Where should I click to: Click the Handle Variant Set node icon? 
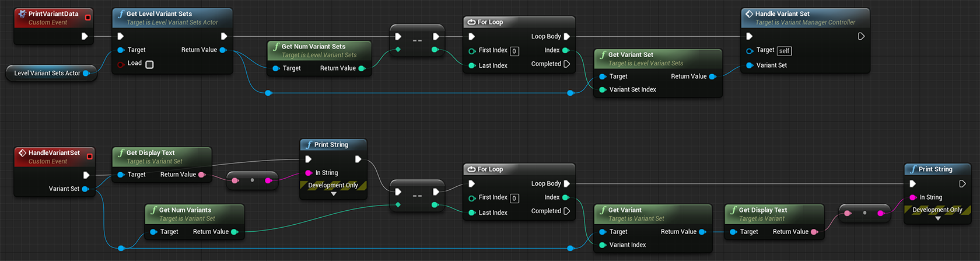click(749, 13)
